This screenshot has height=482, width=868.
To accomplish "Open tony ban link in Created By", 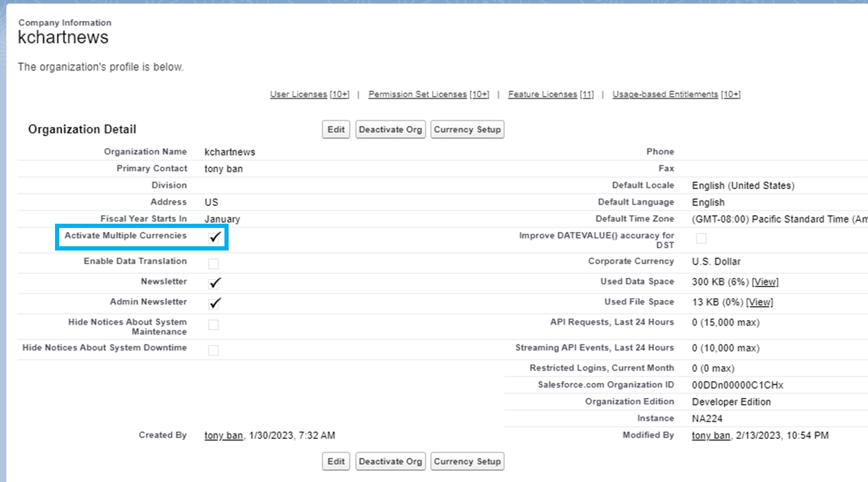I will pyautogui.click(x=224, y=435).
